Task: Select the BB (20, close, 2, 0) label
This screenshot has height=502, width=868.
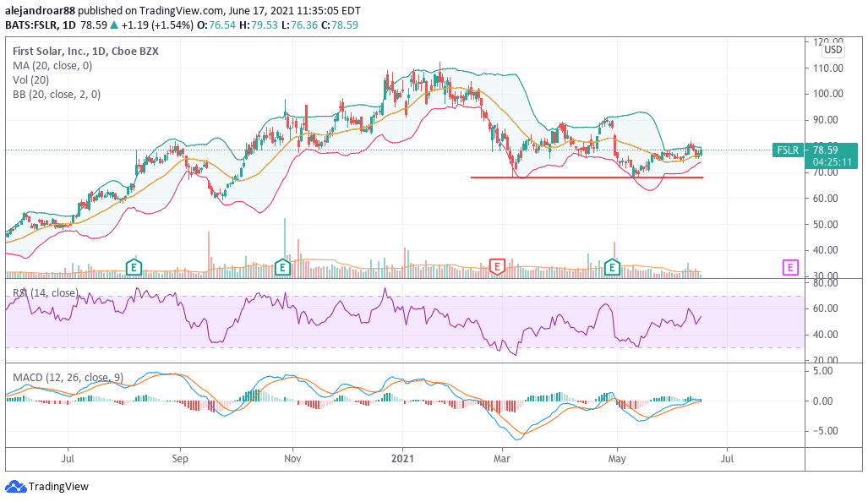Action: pyautogui.click(x=57, y=95)
